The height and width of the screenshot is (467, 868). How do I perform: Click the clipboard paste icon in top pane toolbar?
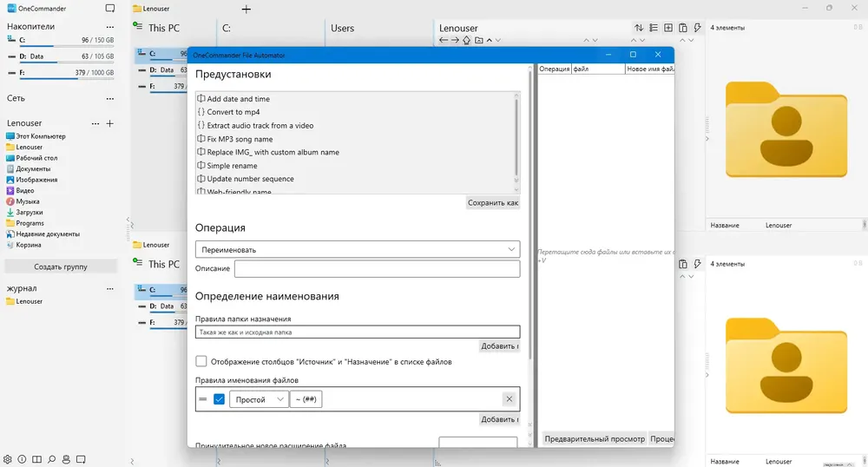pos(682,28)
